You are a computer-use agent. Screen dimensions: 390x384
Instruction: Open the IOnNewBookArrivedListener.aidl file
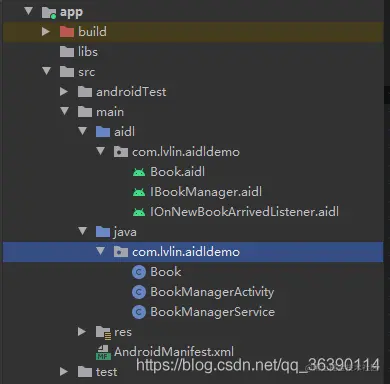coord(244,212)
